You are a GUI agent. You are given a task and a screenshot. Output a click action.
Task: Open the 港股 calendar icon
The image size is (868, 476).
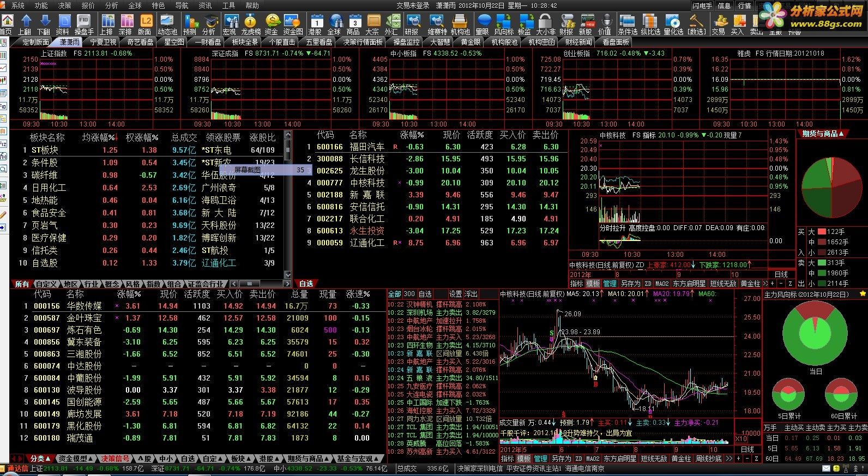coord(316,25)
